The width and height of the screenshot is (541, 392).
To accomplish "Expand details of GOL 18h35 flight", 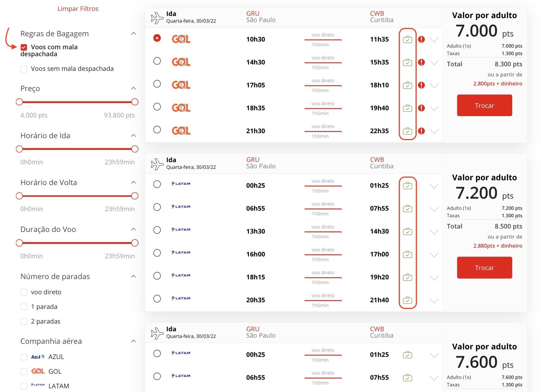I will (434, 108).
